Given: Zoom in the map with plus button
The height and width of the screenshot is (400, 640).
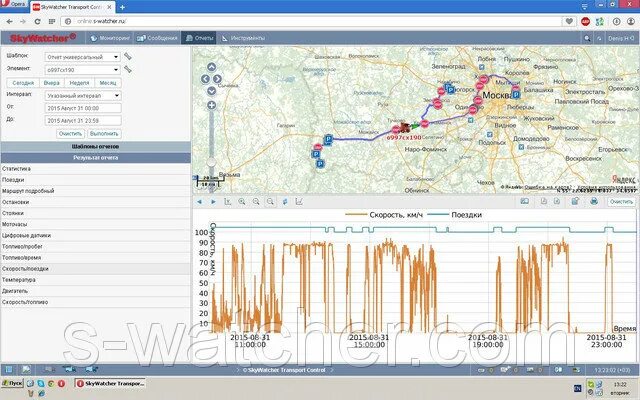Looking at the screenshot, I should pos(211,105).
